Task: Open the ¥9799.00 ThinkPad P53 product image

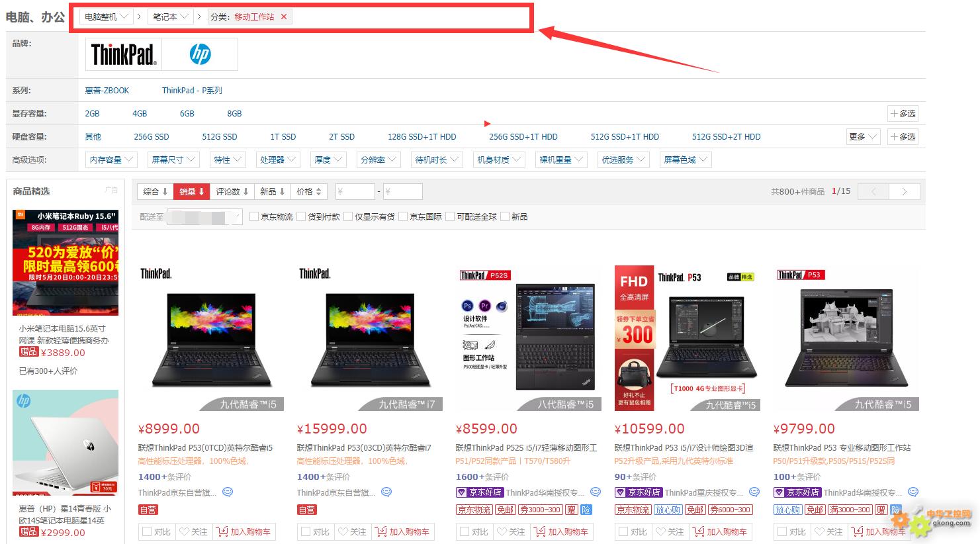Action: 846,338
